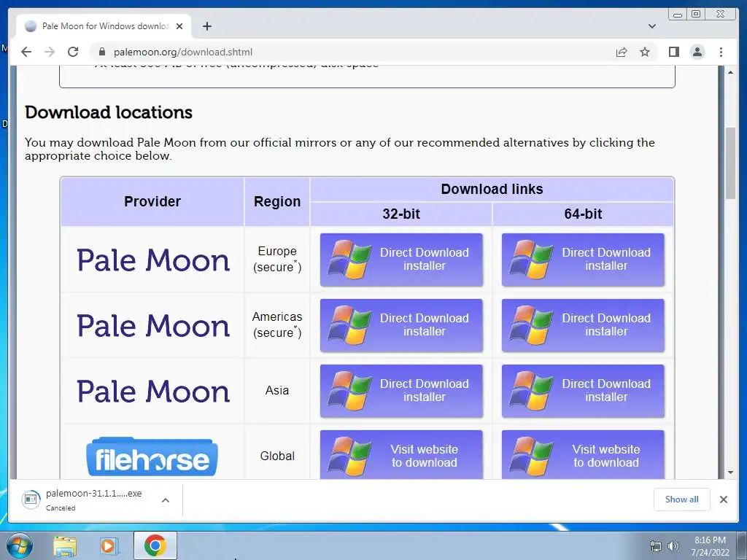Click the 32-bit column header

coord(401,214)
